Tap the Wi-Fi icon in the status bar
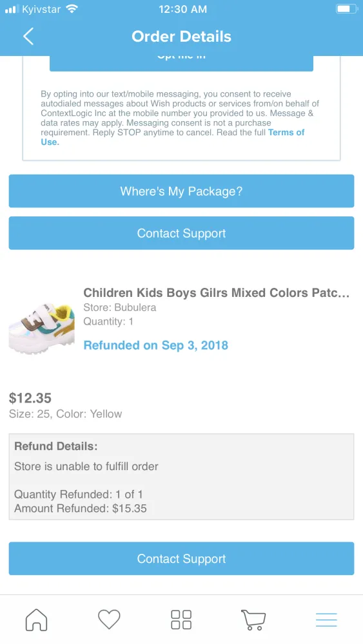363x644 pixels. pyautogui.click(x=72, y=9)
